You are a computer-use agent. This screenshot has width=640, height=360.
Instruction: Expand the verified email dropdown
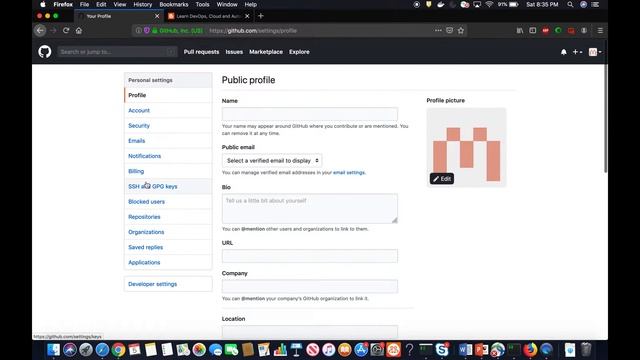click(x=272, y=160)
